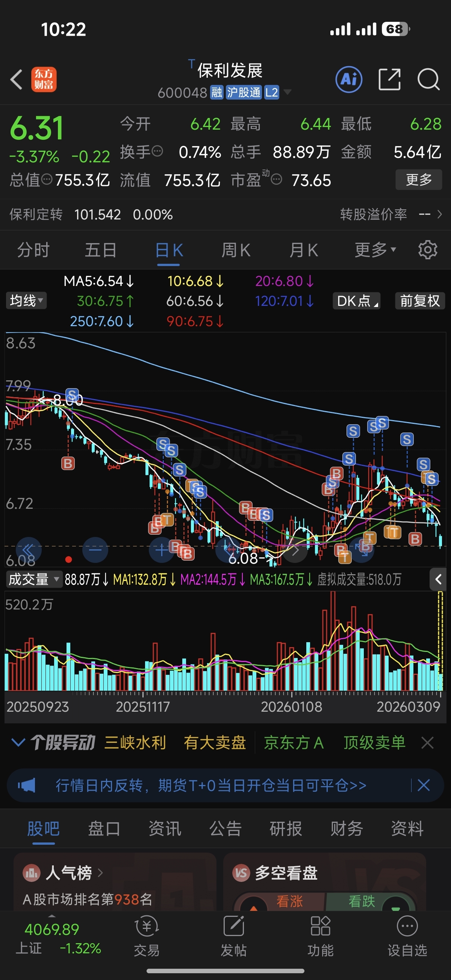Tap 设自选 add to watchlist
The width and height of the screenshot is (451, 980).
(407, 937)
